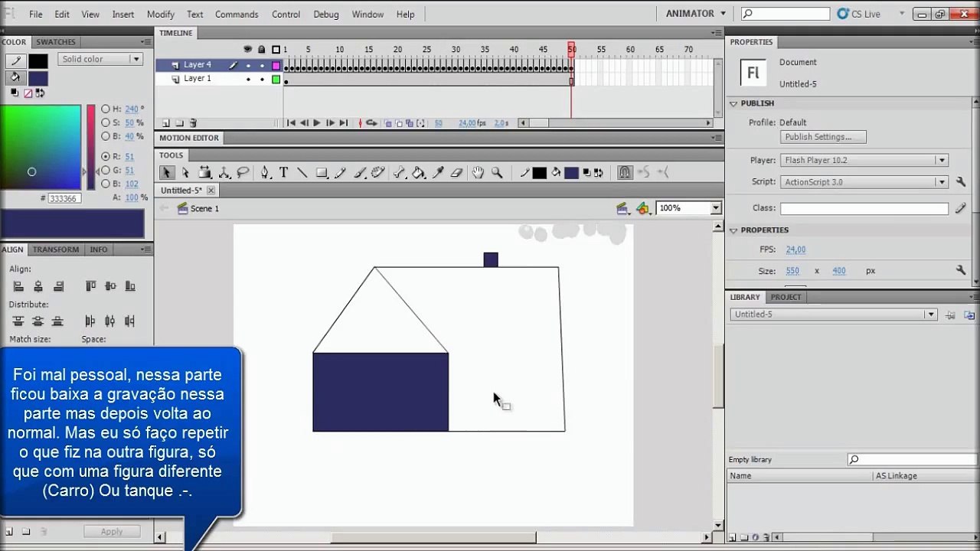Toggle Loop playback in timeline
Image resolution: width=980 pixels, height=551 pixels.
pos(371,122)
